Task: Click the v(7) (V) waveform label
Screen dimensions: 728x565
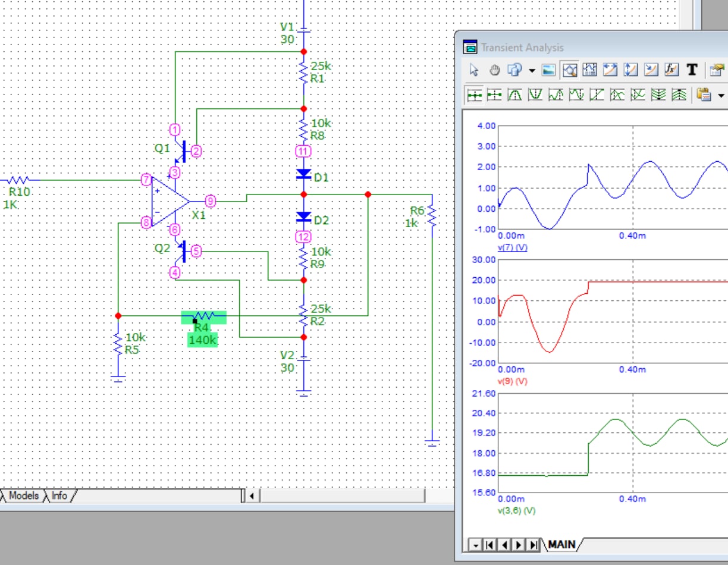Action: tap(513, 247)
